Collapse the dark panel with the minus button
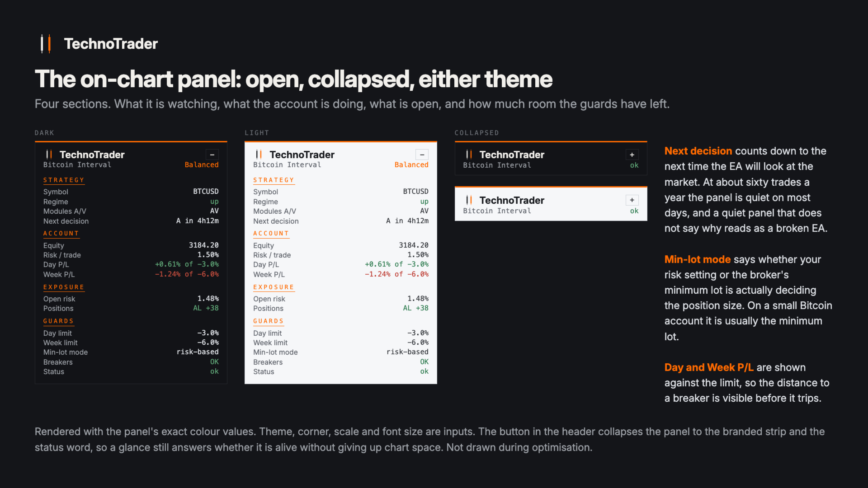Viewport: 868px width, 488px height. [212, 155]
